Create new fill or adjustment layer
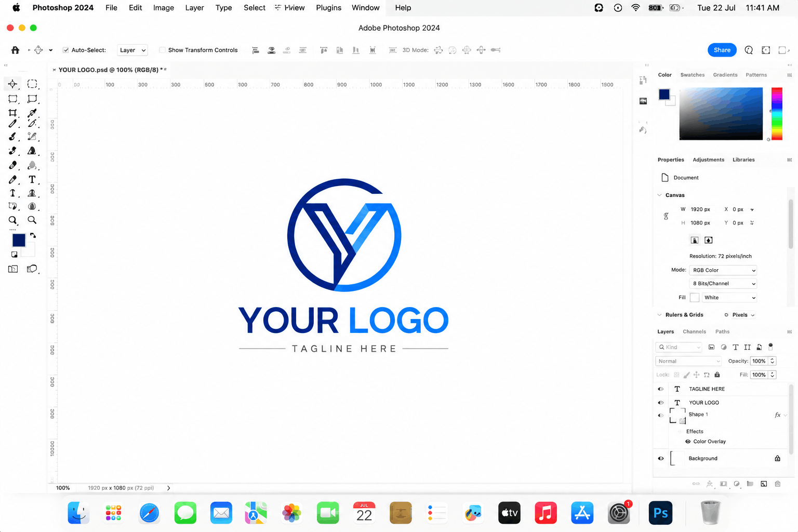This screenshot has width=798, height=532. (x=737, y=484)
